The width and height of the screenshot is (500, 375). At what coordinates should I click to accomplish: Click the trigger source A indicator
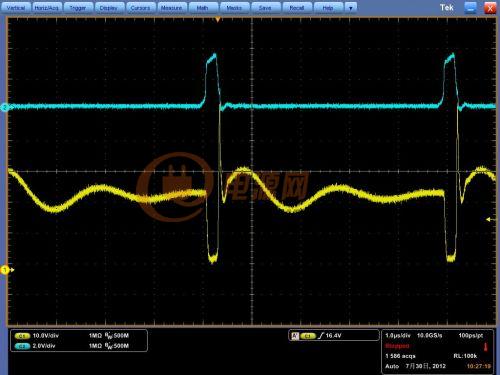[x=295, y=336]
